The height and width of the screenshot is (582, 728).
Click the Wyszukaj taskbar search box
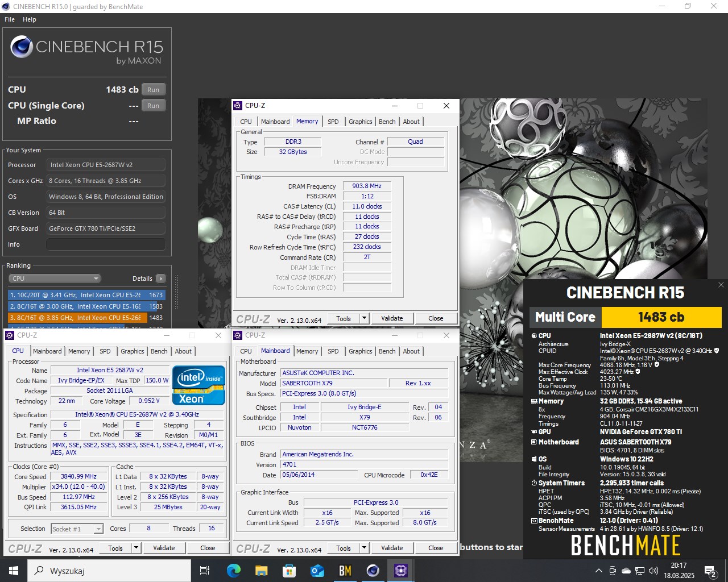(109, 571)
